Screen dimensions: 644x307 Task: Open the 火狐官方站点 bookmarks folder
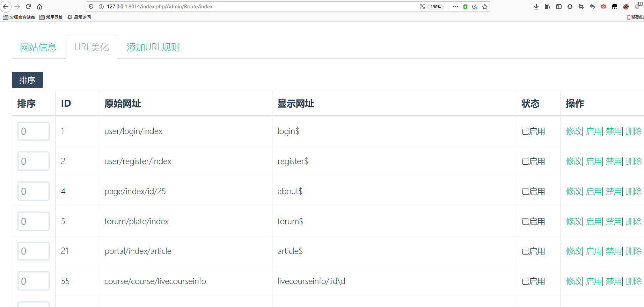pos(19,17)
